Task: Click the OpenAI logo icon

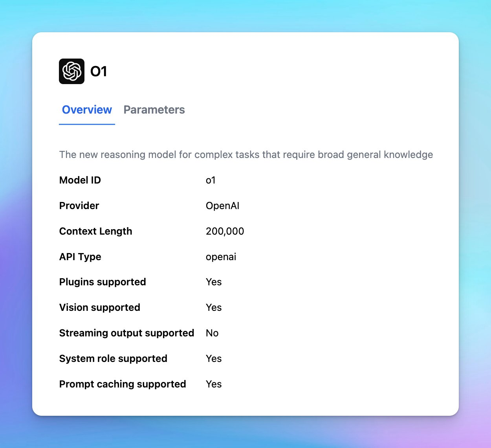Action: coord(71,71)
